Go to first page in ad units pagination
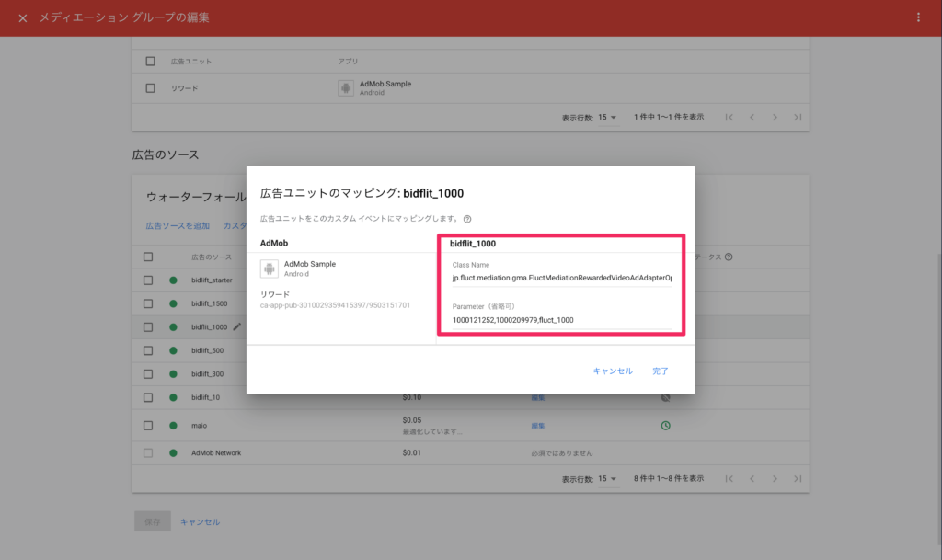The width and height of the screenshot is (942, 560). click(729, 117)
